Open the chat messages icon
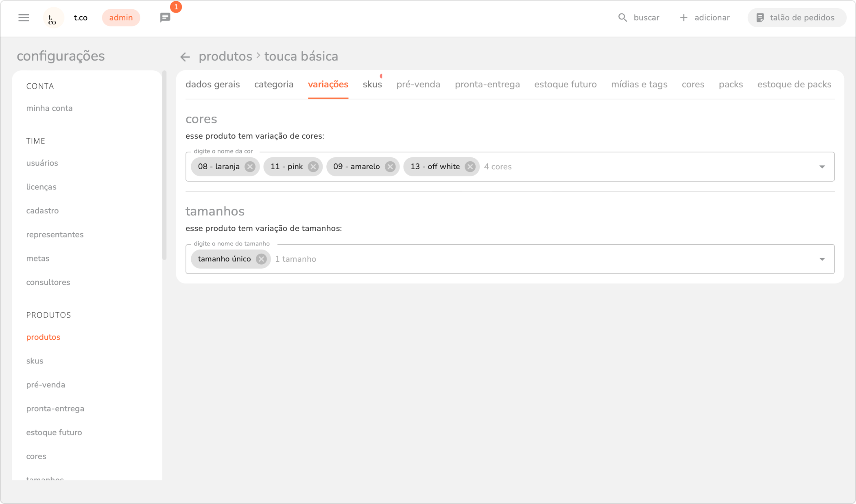 [x=165, y=17]
